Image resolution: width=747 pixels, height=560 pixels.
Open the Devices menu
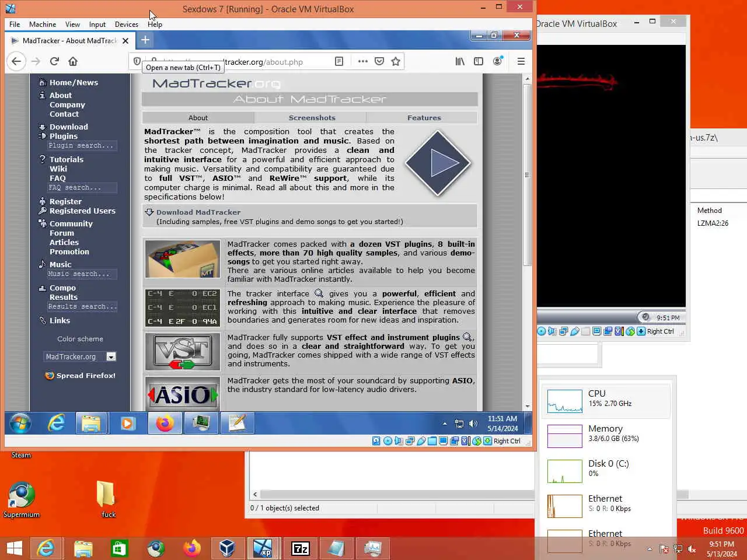tap(127, 24)
